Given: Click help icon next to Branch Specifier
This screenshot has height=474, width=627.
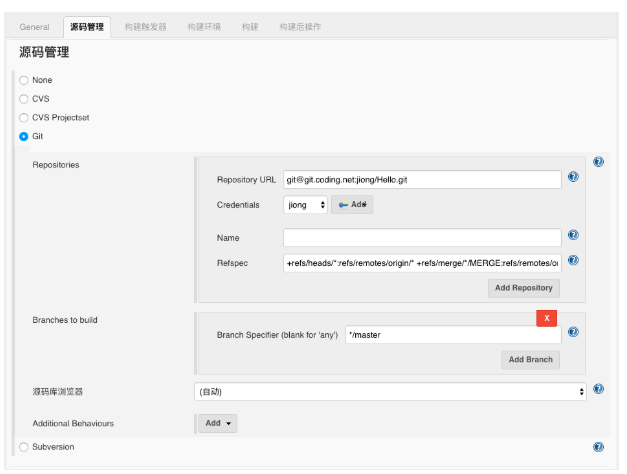Looking at the screenshot, I should point(573,333).
